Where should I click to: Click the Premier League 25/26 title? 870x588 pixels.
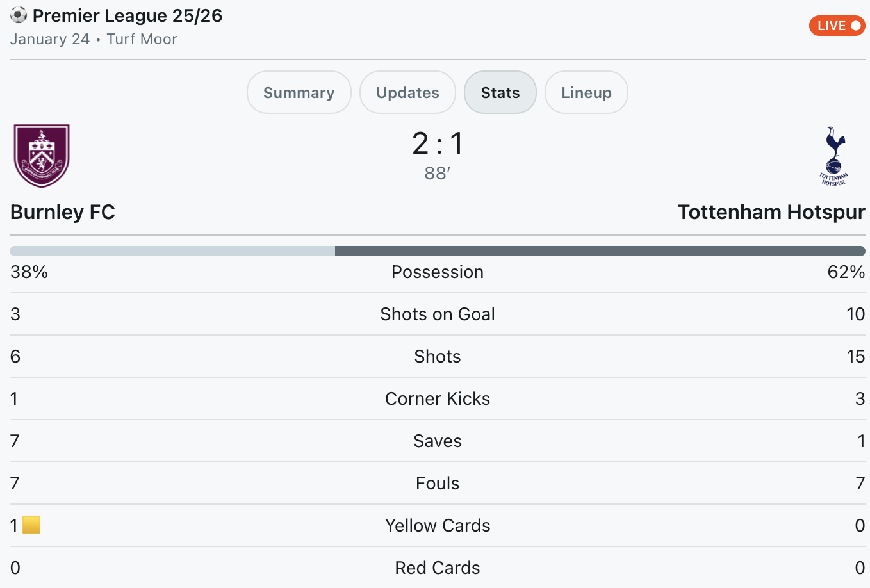point(127,15)
